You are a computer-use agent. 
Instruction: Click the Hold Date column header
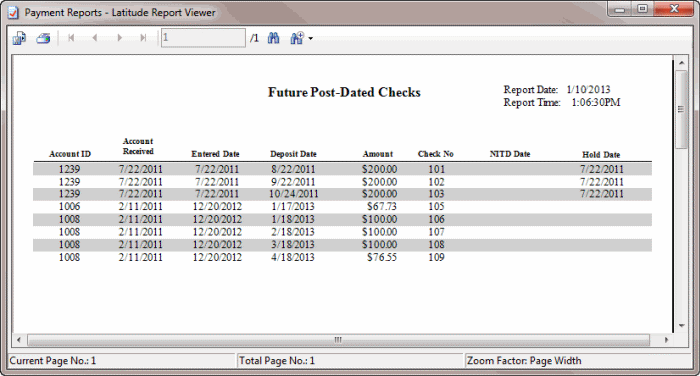[x=601, y=155]
